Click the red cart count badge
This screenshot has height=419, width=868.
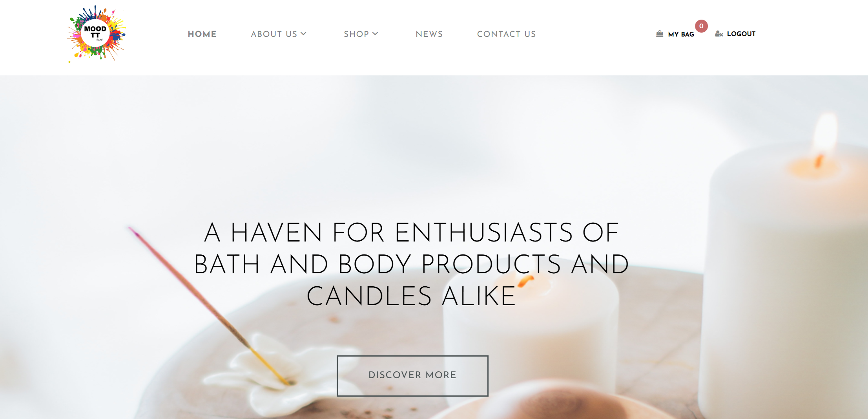(x=701, y=26)
